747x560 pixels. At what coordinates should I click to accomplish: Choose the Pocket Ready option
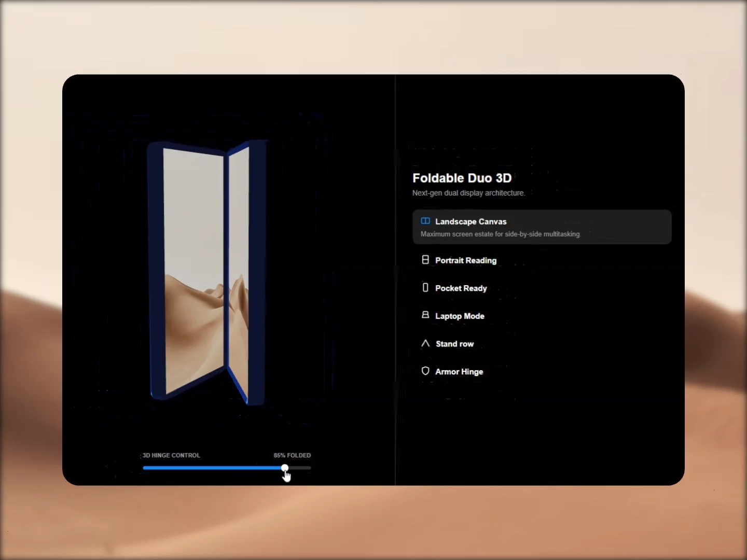click(461, 288)
